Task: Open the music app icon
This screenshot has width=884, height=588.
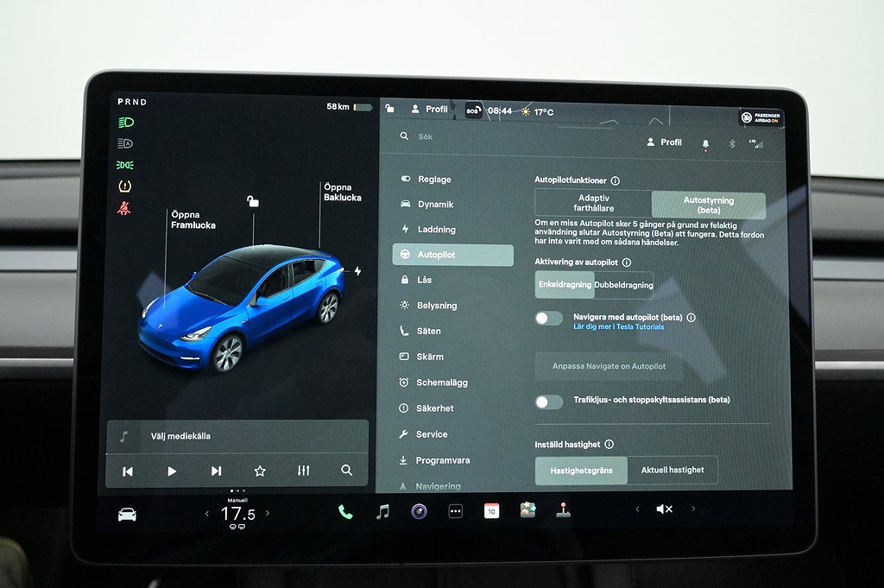Action: click(x=382, y=512)
